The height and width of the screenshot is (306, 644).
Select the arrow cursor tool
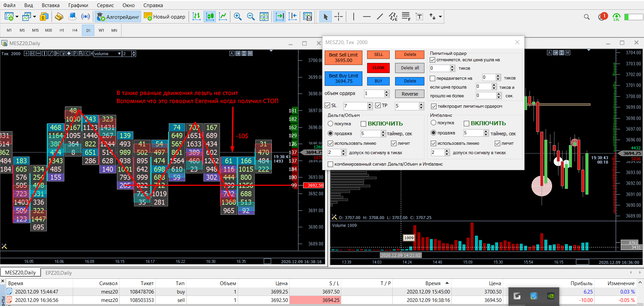(325, 16)
